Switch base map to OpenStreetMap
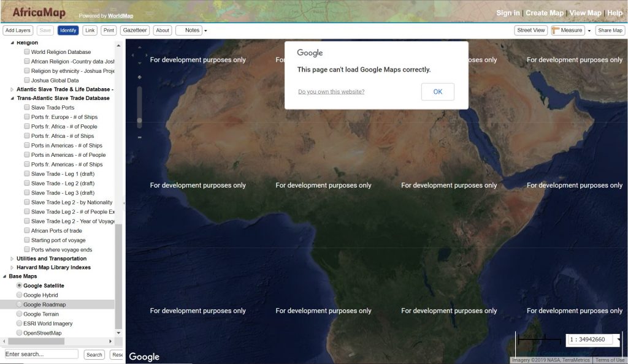 pos(19,333)
